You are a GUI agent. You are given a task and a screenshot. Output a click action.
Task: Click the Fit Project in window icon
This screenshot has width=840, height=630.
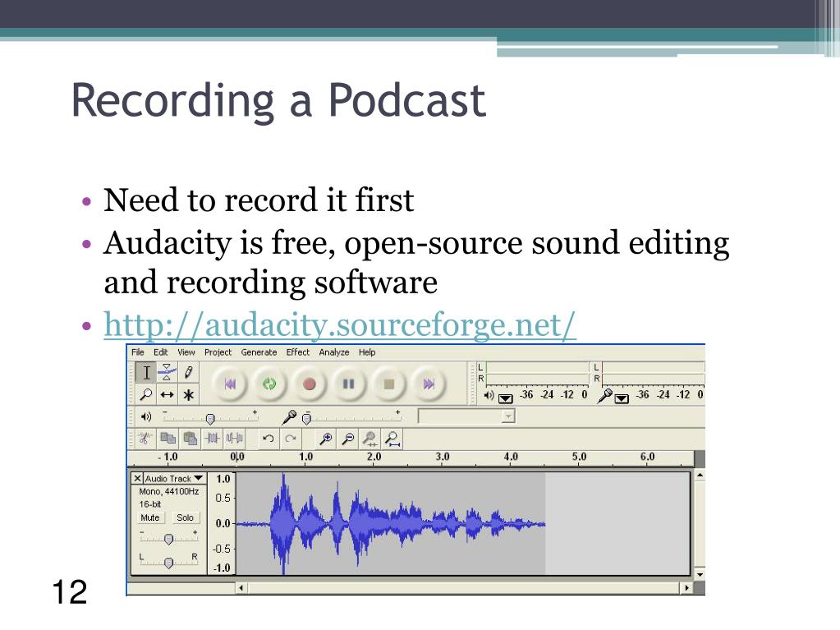tap(392, 439)
